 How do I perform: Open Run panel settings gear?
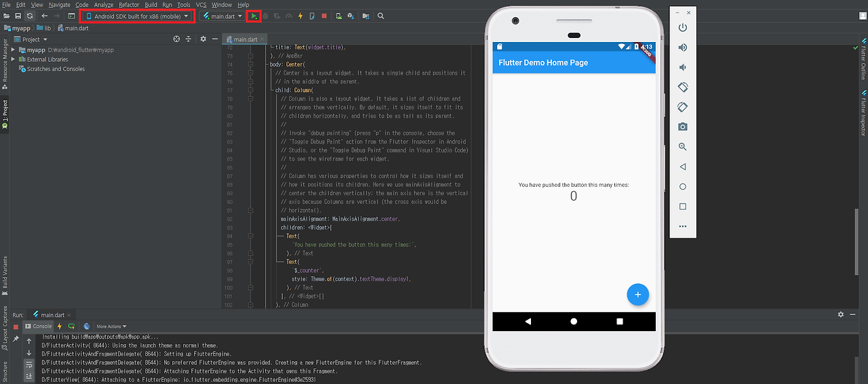click(x=841, y=315)
